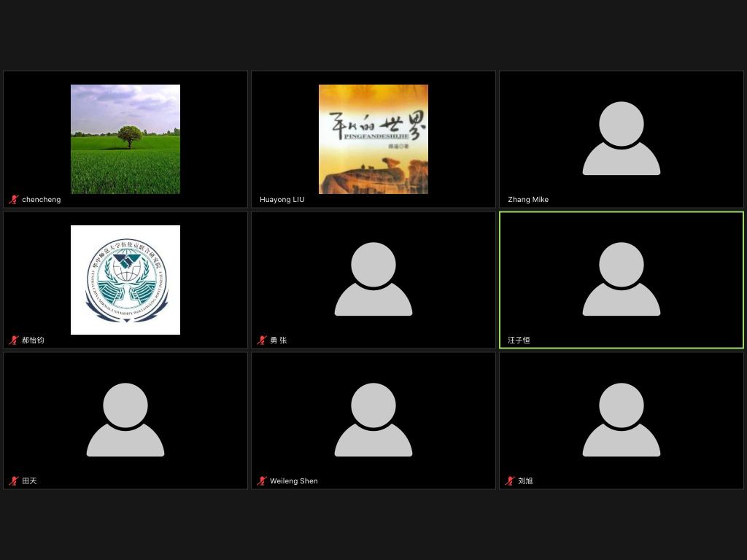
Task: Click the muted microphone icon next to 刘旭
Action: [x=509, y=481]
